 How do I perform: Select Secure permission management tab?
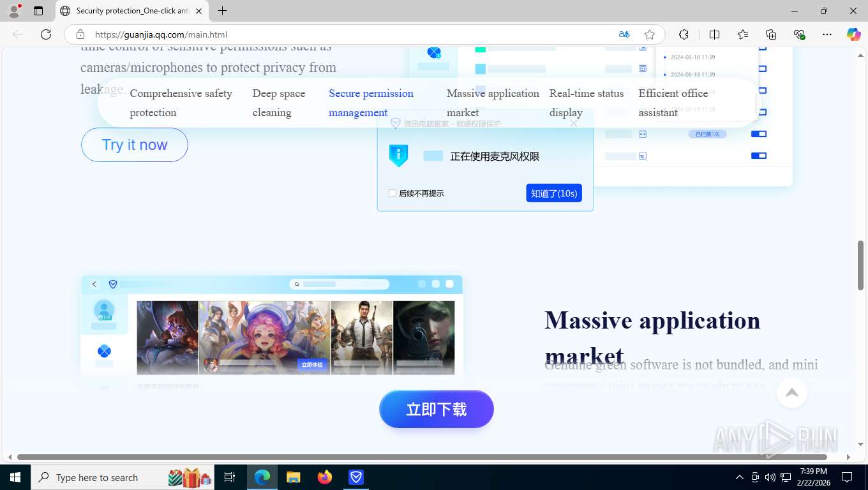(371, 103)
